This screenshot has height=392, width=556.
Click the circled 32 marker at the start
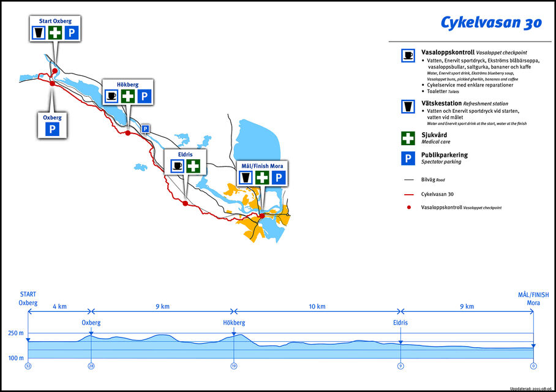tap(28, 366)
